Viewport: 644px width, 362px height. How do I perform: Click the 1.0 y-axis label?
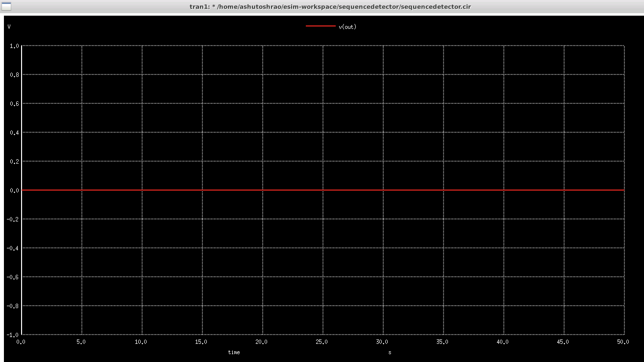coord(14,46)
